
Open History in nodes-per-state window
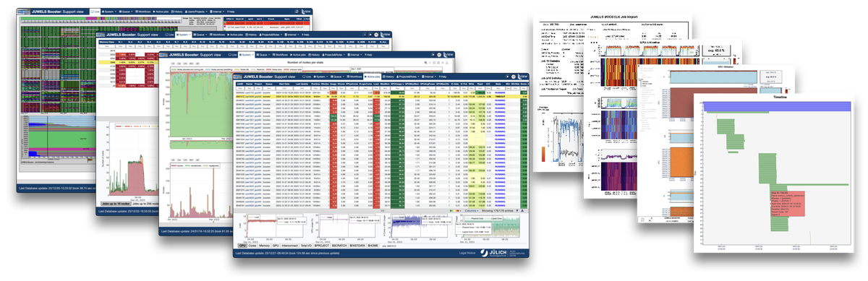coord(313,55)
